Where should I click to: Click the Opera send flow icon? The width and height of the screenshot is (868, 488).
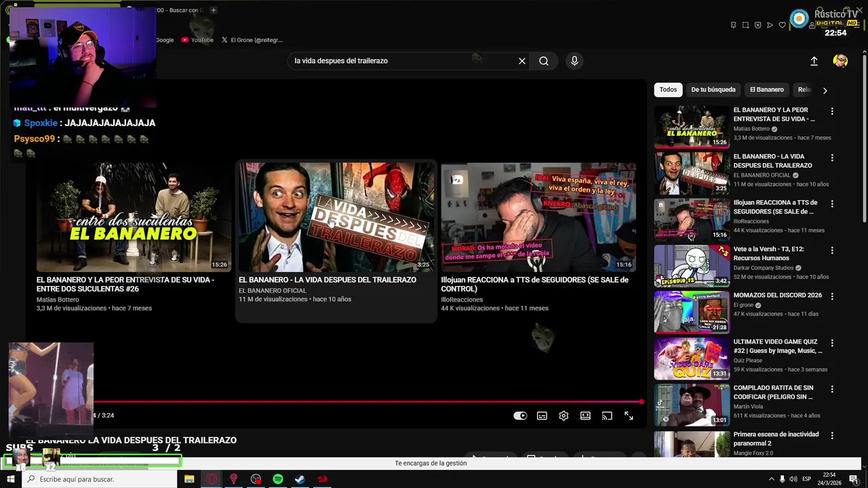[770, 25]
